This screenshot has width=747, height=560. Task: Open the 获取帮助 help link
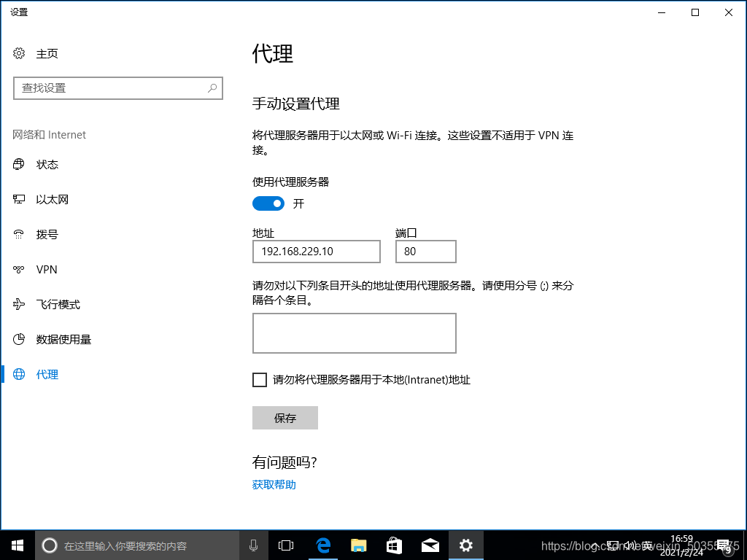tap(274, 485)
